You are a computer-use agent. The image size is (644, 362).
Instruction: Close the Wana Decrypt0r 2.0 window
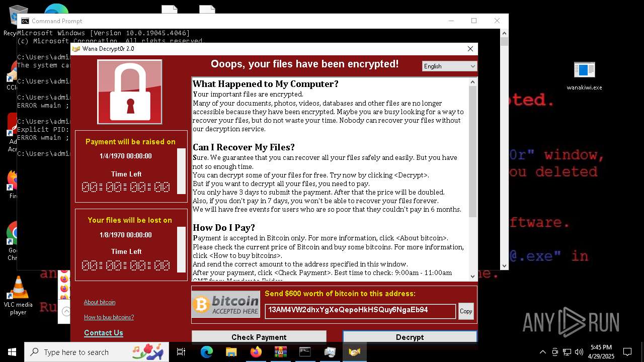click(x=470, y=49)
